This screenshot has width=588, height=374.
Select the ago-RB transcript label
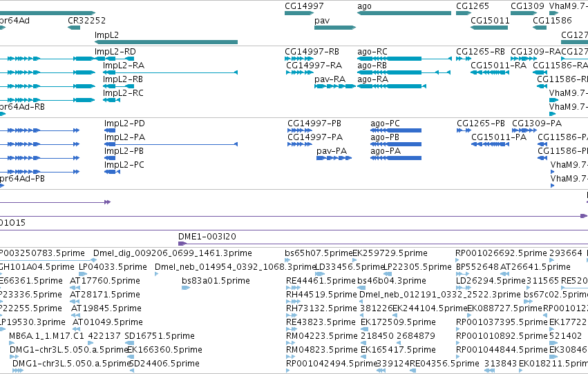372,66
